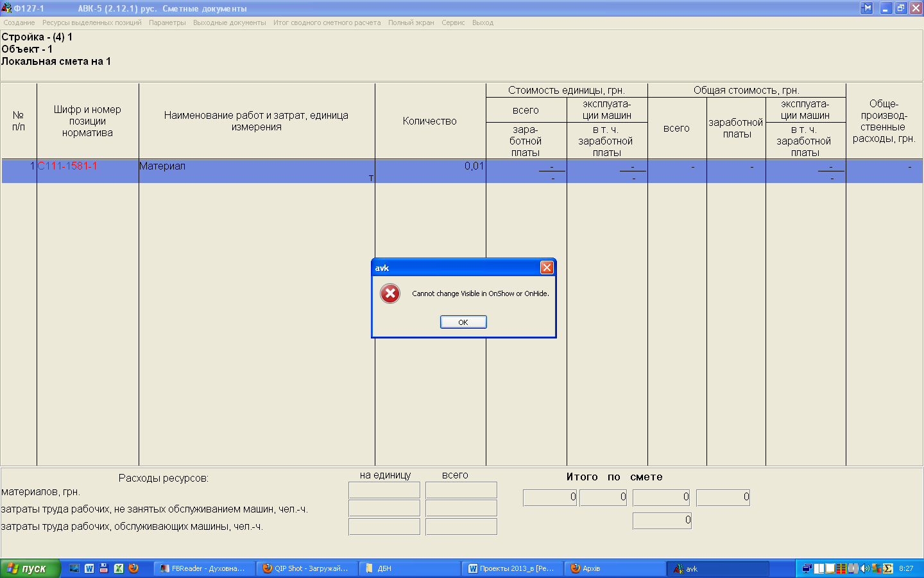This screenshot has width=924, height=578.
Task: Open the Выходные документы menu
Action: tap(229, 22)
